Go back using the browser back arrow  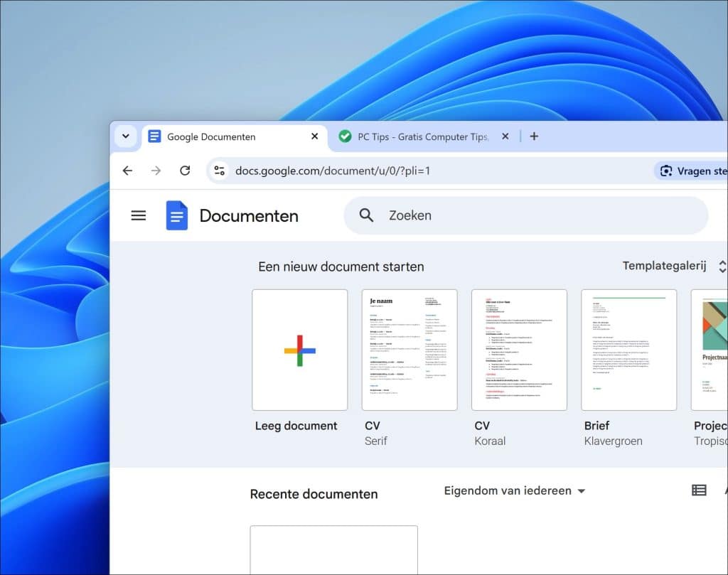127,171
